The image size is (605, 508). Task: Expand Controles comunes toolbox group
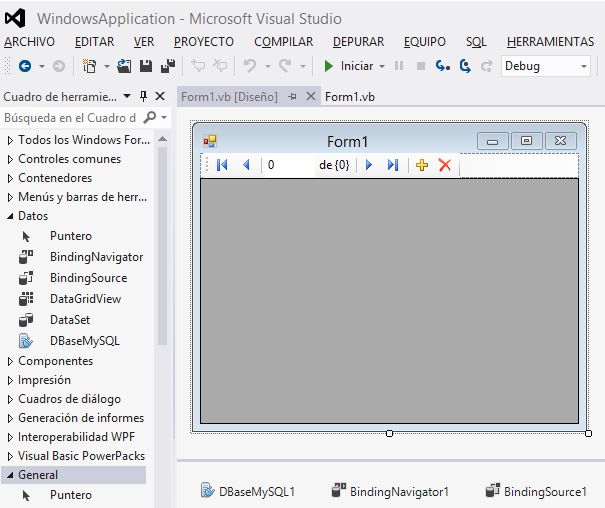point(10,159)
